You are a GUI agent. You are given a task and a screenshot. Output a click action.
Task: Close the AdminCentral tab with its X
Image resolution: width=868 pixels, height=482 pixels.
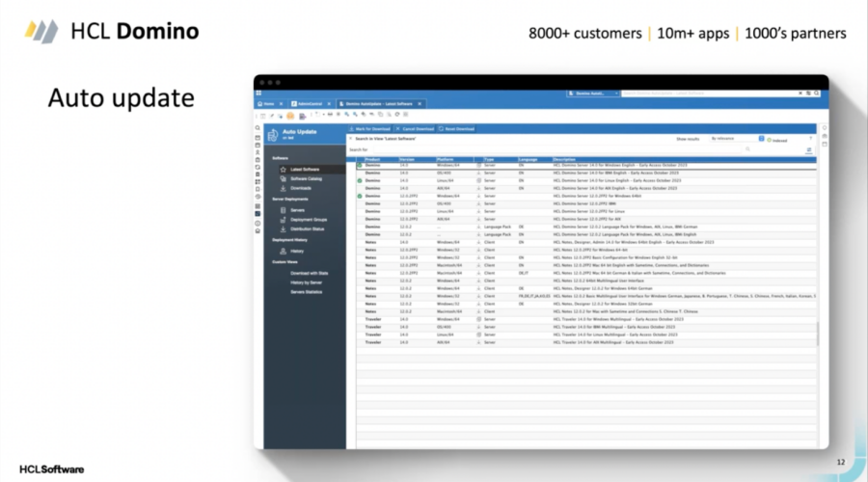329,103
